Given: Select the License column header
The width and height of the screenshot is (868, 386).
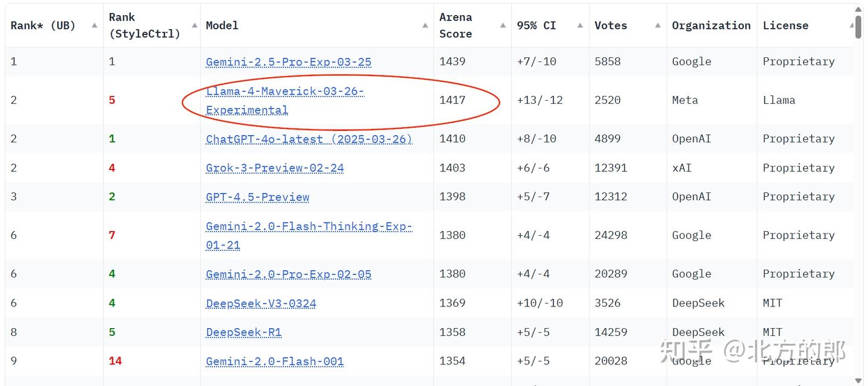Looking at the screenshot, I should coord(785,25).
